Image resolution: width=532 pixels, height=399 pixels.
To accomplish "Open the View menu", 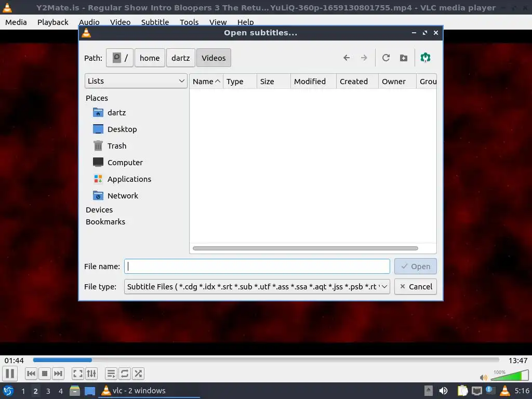I will pyautogui.click(x=218, y=22).
